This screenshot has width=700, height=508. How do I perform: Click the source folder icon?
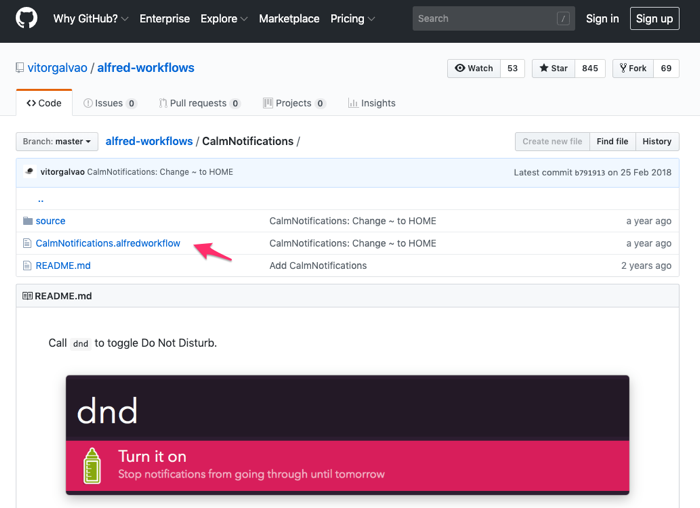point(28,221)
